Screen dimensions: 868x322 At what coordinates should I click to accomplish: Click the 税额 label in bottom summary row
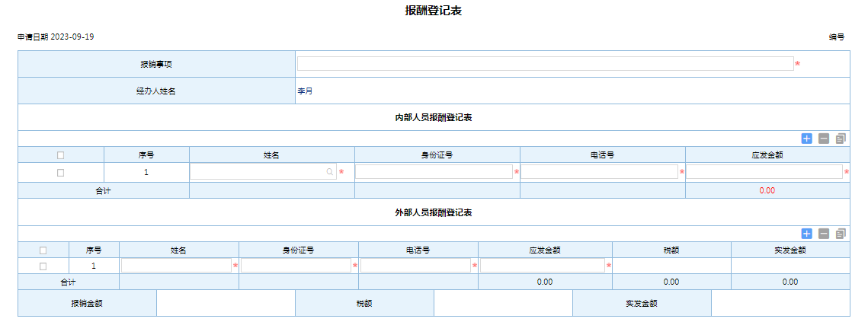coord(364,303)
